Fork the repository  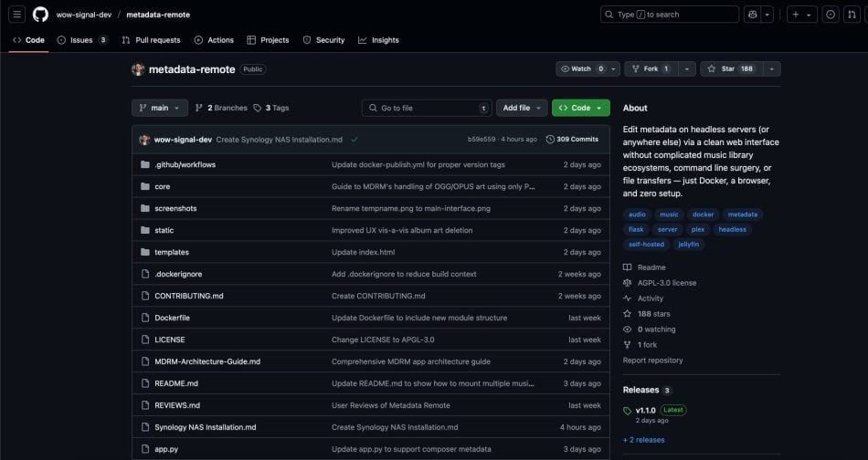click(647, 68)
